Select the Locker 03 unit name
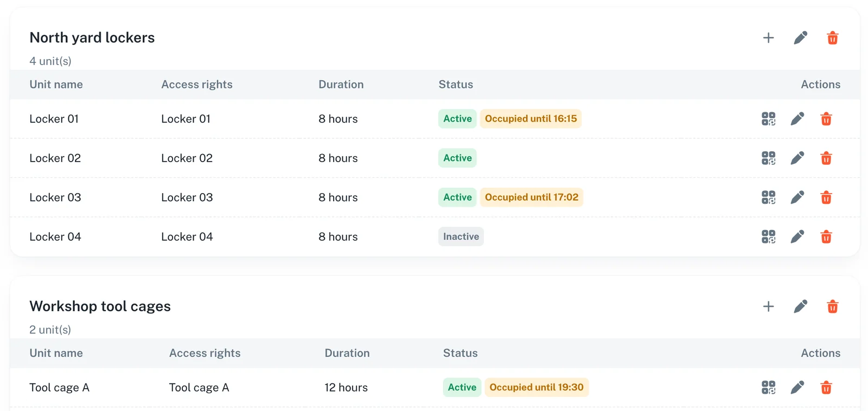The image size is (868, 411). tap(55, 197)
